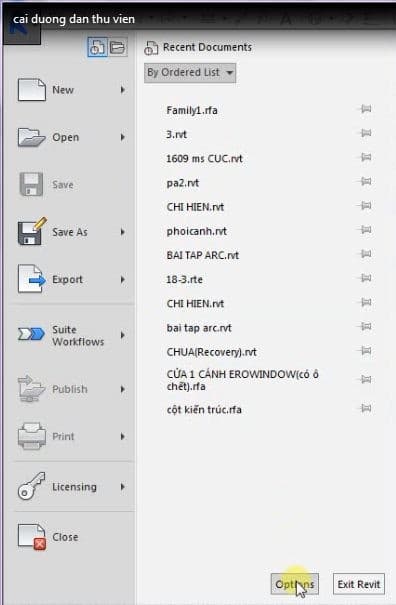Expand the Print submenu arrow
This screenshot has height=605, width=396.
tap(123, 436)
